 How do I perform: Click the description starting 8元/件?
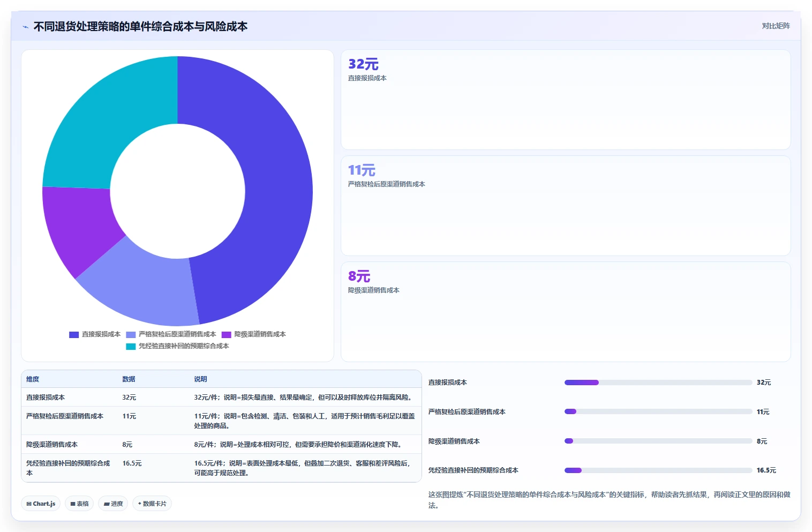pos(299,445)
